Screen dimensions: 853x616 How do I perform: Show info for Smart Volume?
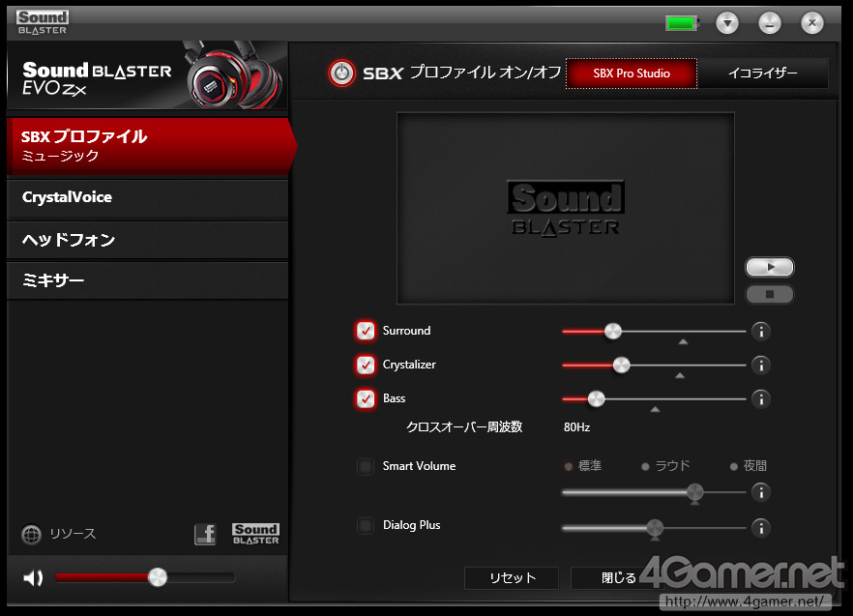pos(761,492)
